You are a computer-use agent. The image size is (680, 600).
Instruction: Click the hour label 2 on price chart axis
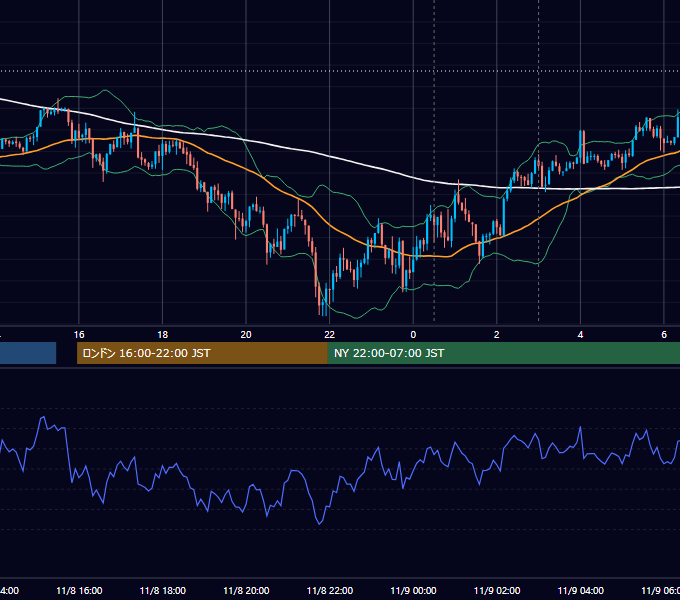coord(497,335)
